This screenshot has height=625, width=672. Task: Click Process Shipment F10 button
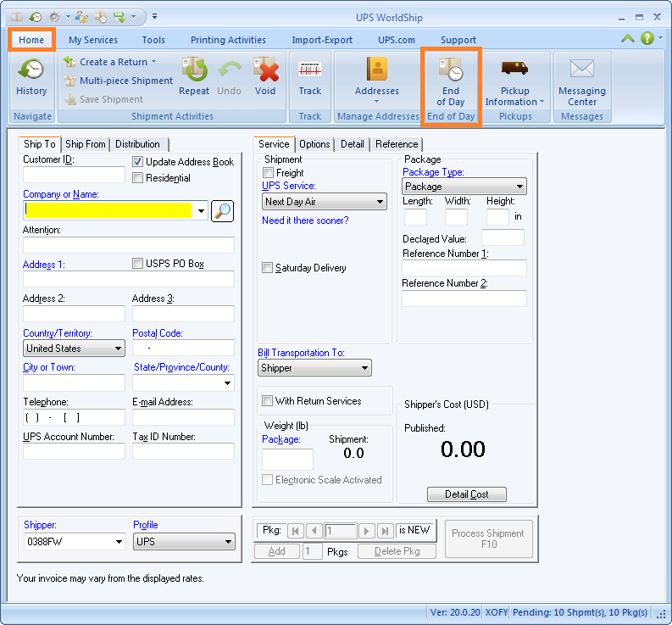[x=489, y=539]
